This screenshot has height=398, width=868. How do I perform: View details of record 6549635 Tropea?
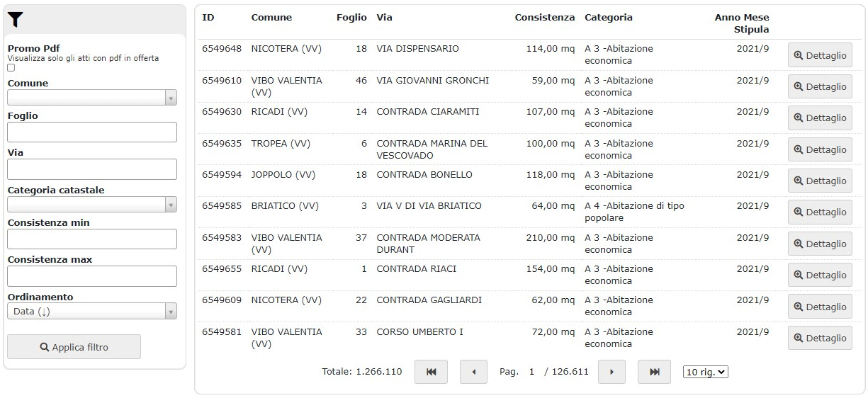pyautogui.click(x=820, y=149)
